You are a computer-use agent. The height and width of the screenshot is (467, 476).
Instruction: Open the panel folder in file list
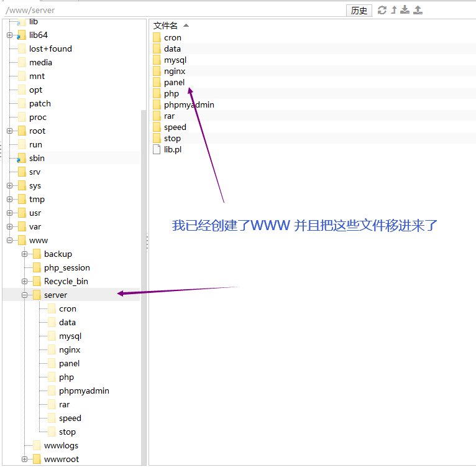(x=174, y=83)
